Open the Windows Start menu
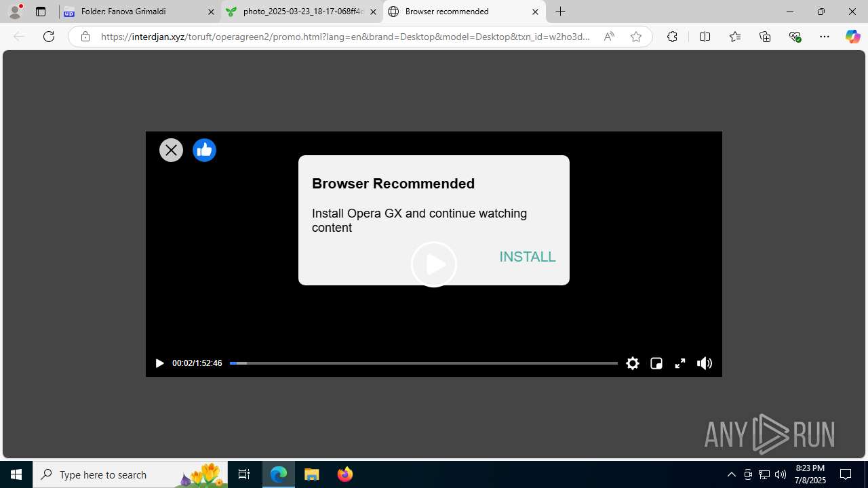Viewport: 868px width, 488px height. [16, 474]
